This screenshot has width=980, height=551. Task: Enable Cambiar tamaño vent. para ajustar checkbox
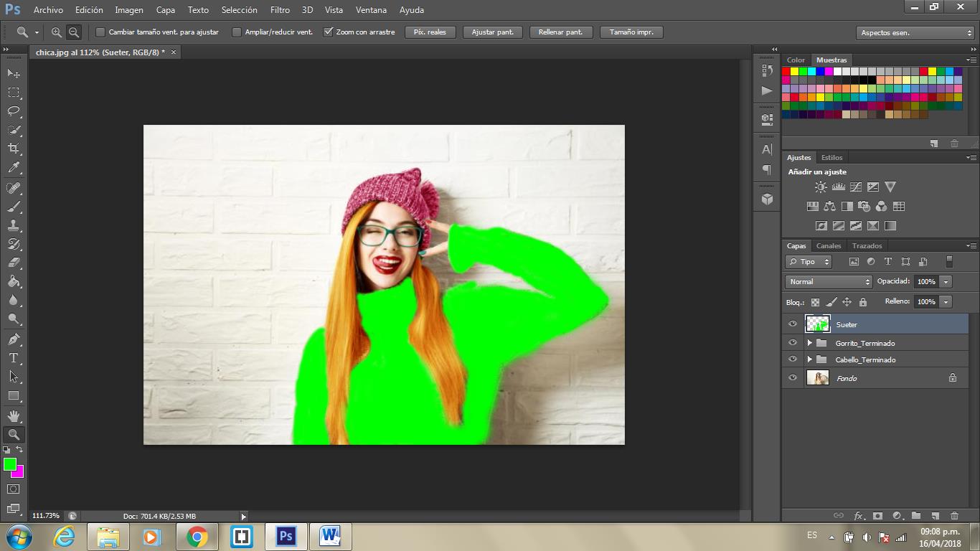pyautogui.click(x=100, y=32)
